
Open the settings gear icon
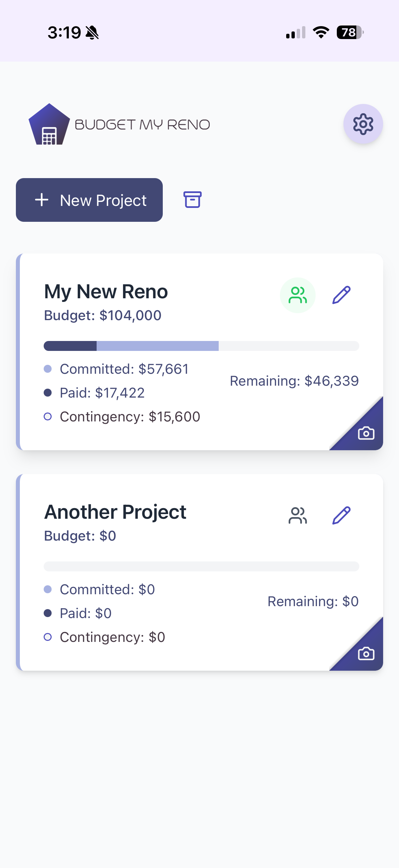coord(363,124)
